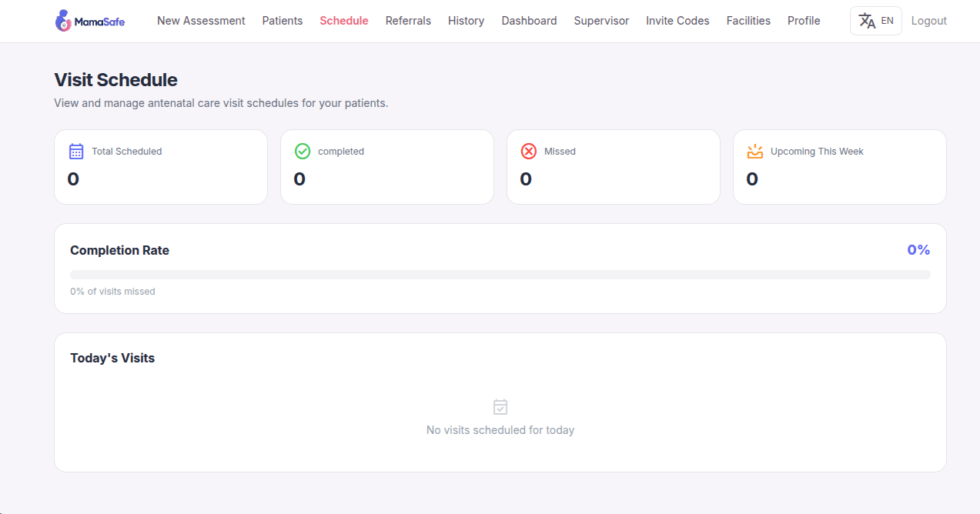
Task: Click the page subtitle about antenatal care visits
Action: coord(221,103)
